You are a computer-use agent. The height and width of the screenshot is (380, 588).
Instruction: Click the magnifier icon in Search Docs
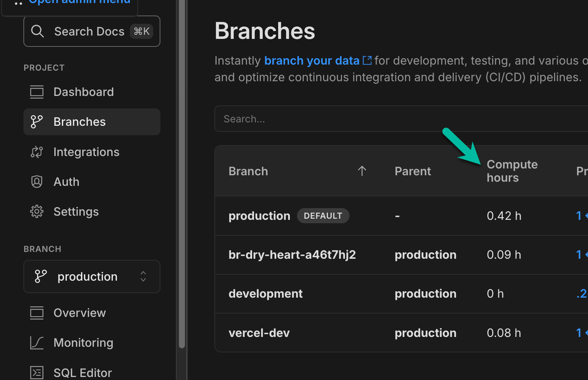pyautogui.click(x=37, y=31)
